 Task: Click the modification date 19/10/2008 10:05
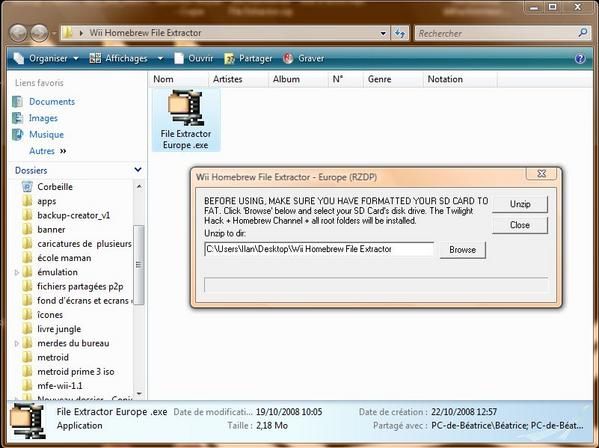point(289,412)
